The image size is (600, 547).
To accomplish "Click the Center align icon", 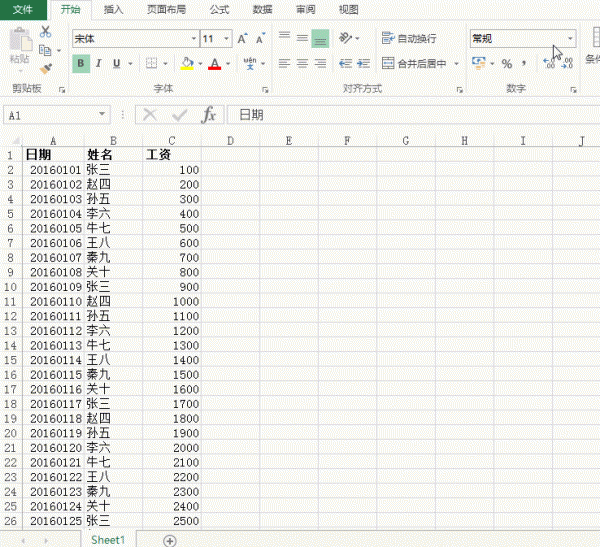I will pos(302,64).
